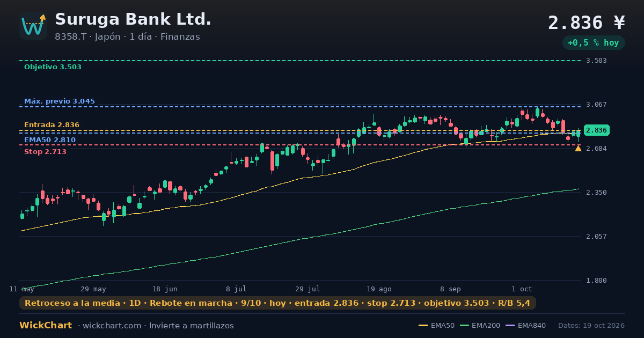Click the 11 may date label
This screenshot has height=338, width=644.
(x=22, y=289)
